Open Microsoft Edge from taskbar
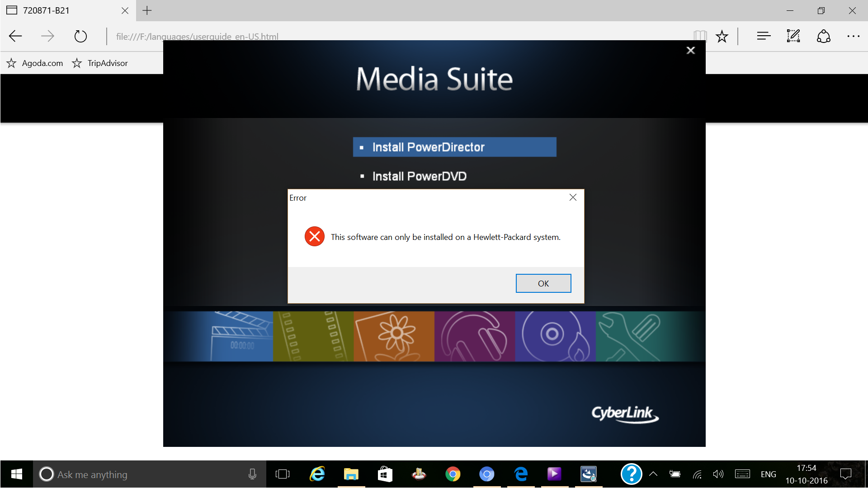 tap(521, 474)
